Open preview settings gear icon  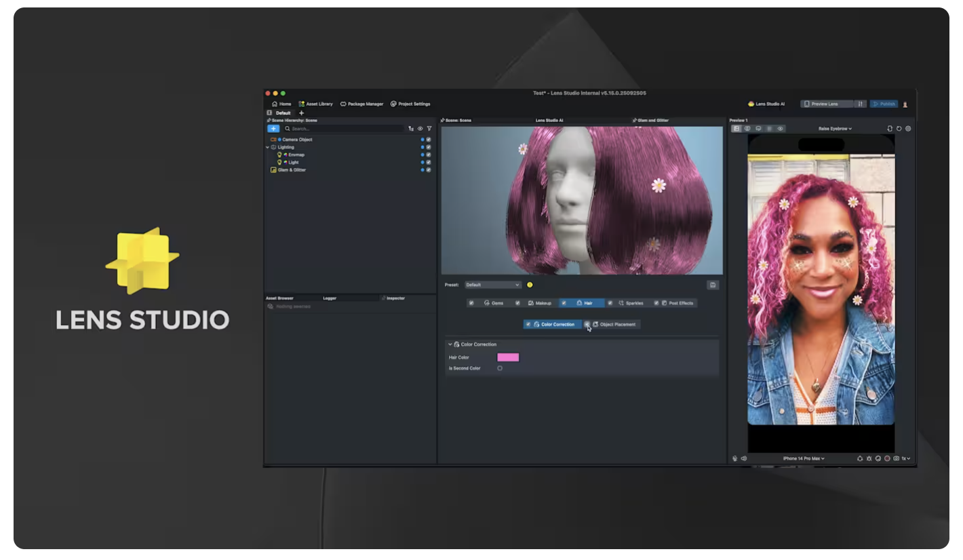pyautogui.click(x=908, y=128)
